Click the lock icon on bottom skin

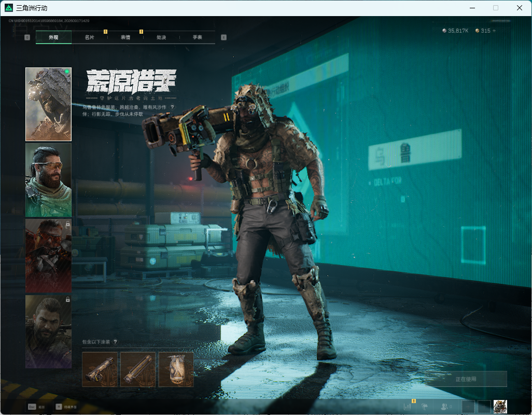coord(67,300)
